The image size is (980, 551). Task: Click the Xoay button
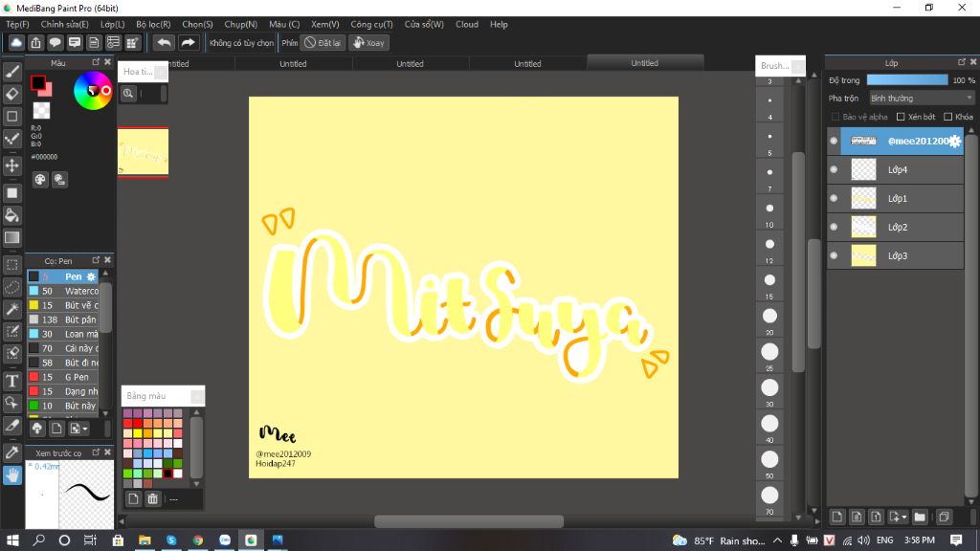pyautogui.click(x=368, y=42)
